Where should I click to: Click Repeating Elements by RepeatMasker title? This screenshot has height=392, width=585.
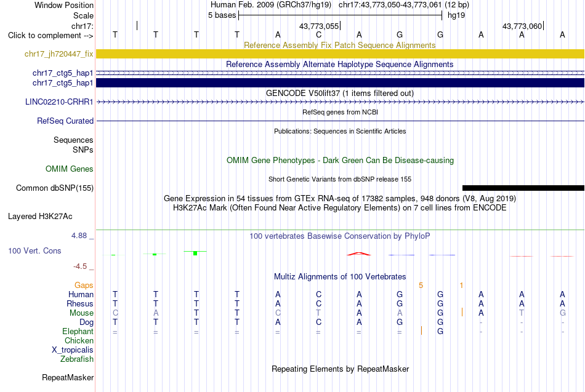pos(340,369)
